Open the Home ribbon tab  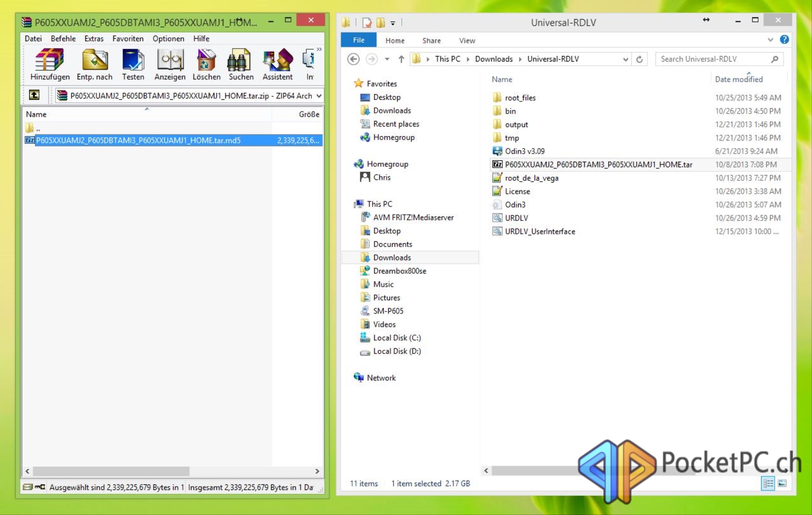point(395,41)
